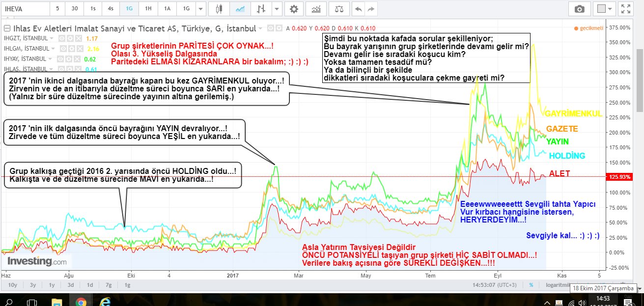This screenshot has height=306, width=644.
Task: Open dropdown arrow beside IHYAY, İSTANBUL
Action: (50, 59)
